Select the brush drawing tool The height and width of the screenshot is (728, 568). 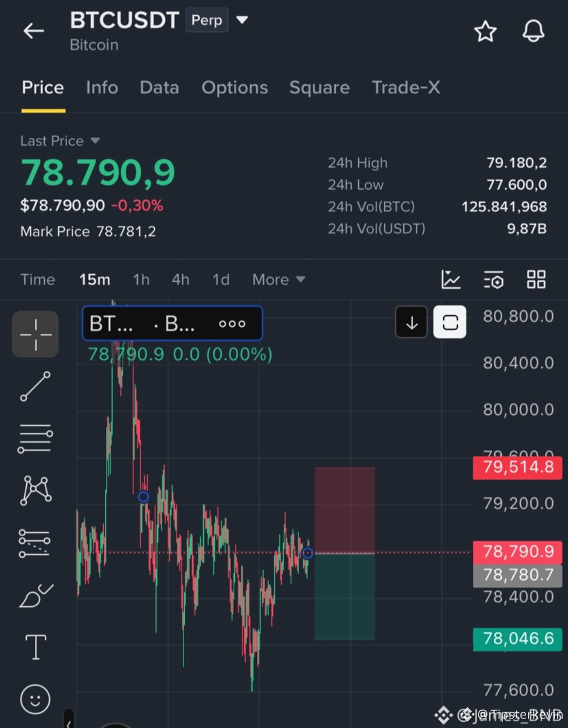tap(36, 595)
